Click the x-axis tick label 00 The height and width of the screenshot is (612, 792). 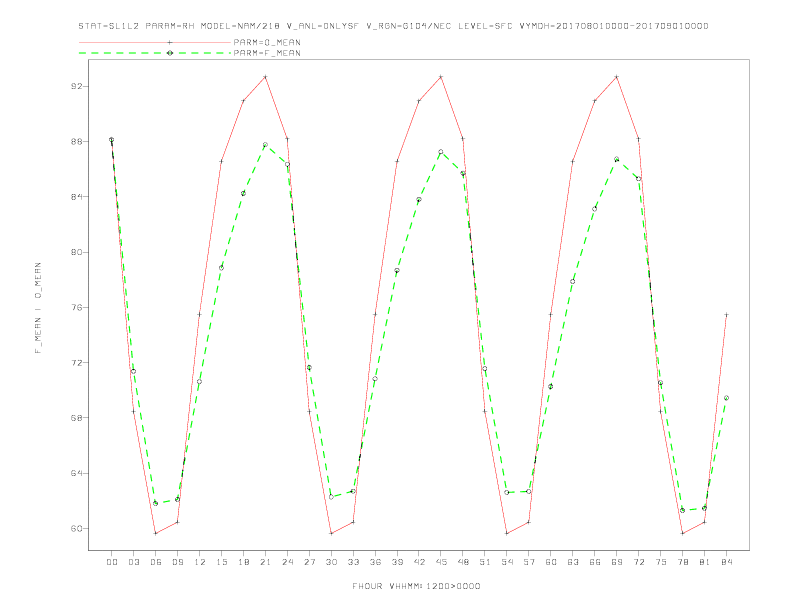click(112, 562)
